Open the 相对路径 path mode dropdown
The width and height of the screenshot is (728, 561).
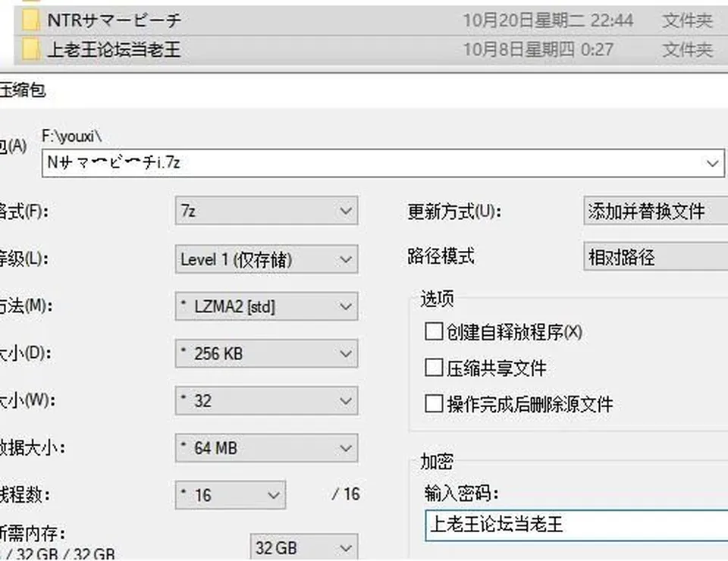[x=655, y=256]
